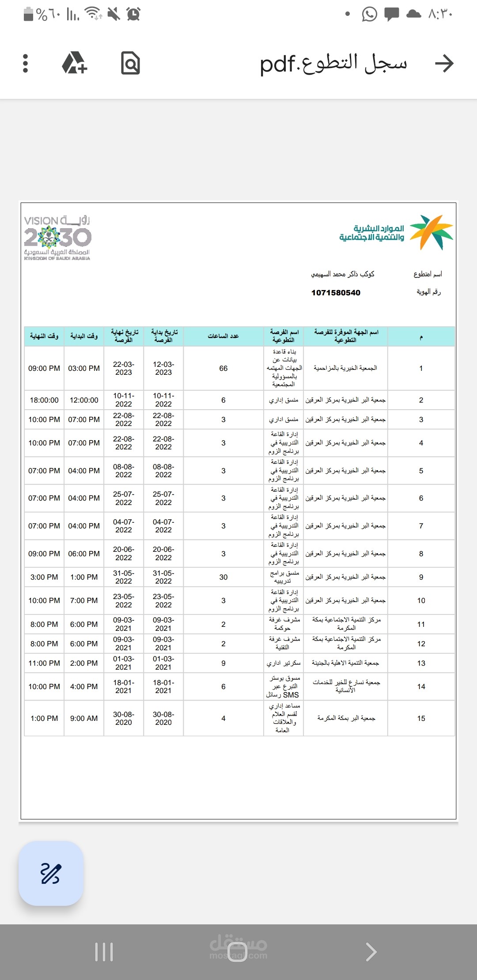The height and width of the screenshot is (980, 477).
Task: Tap the alarm clock status icon
Action: click(x=133, y=14)
